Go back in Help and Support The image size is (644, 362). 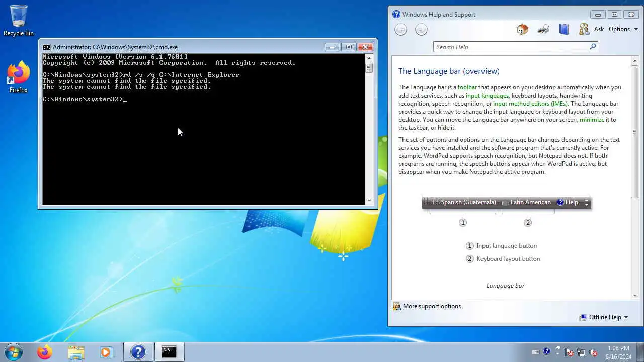point(400,30)
